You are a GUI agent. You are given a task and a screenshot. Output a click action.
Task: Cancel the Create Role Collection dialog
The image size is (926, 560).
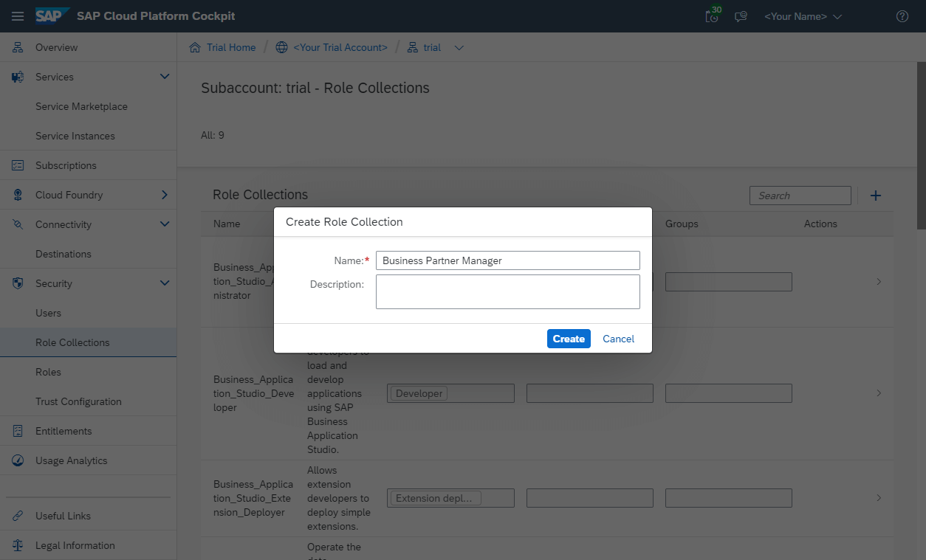click(x=618, y=339)
